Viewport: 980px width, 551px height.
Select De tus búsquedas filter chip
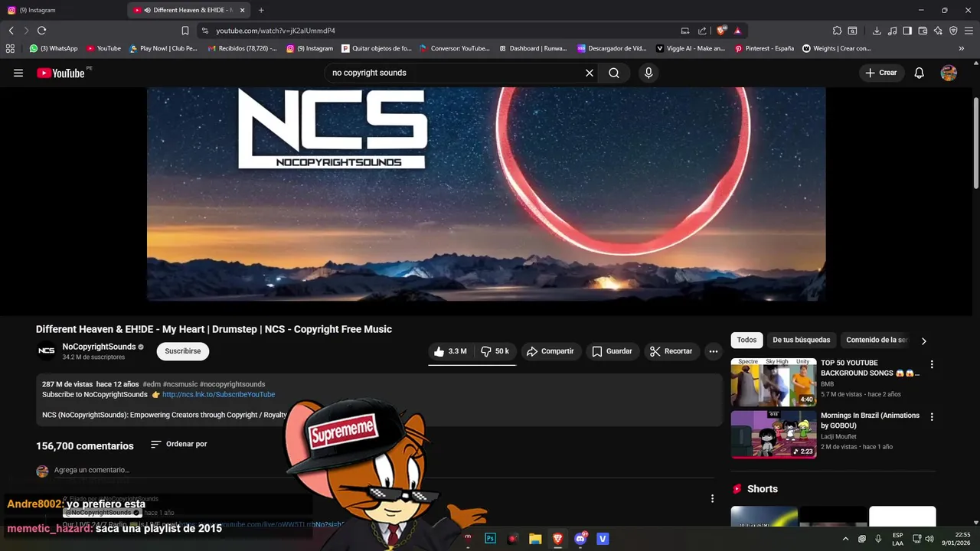tap(801, 340)
